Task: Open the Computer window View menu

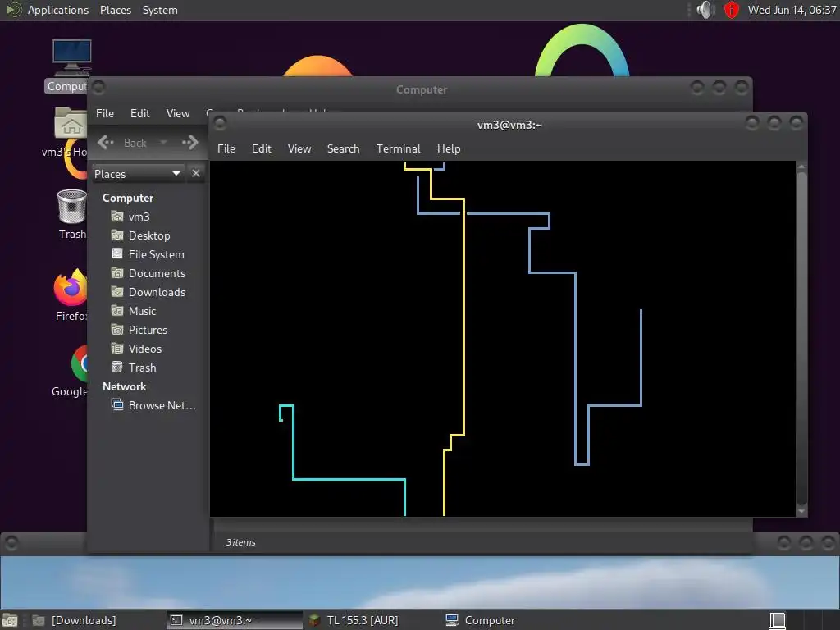Action: 178,113
